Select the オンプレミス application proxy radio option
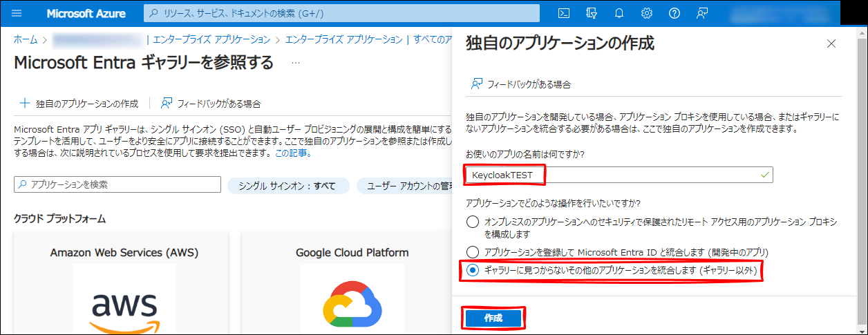 pos(473,222)
